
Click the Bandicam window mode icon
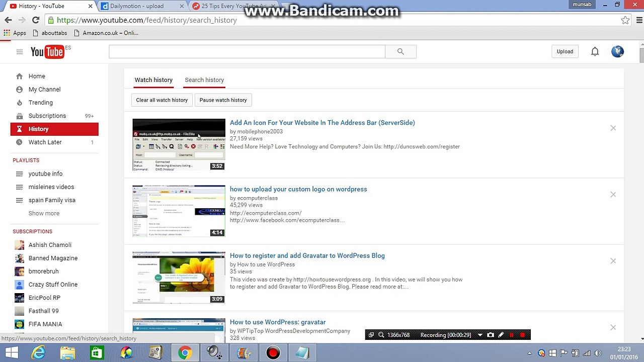pyautogui.click(x=371, y=335)
